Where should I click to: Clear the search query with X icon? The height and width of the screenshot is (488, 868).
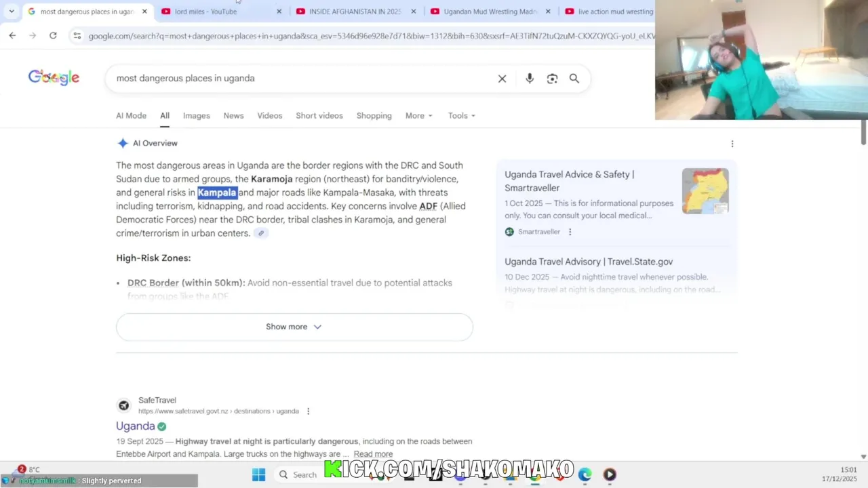pyautogui.click(x=502, y=79)
